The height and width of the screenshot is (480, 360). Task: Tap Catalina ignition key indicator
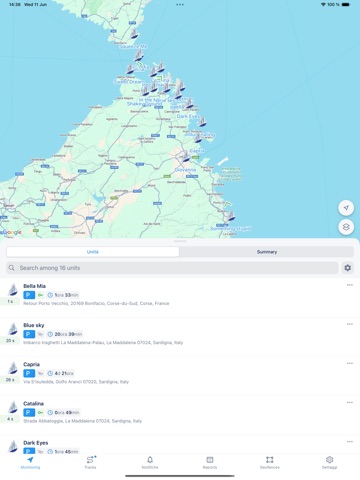pyautogui.click(x=40, y=412)
